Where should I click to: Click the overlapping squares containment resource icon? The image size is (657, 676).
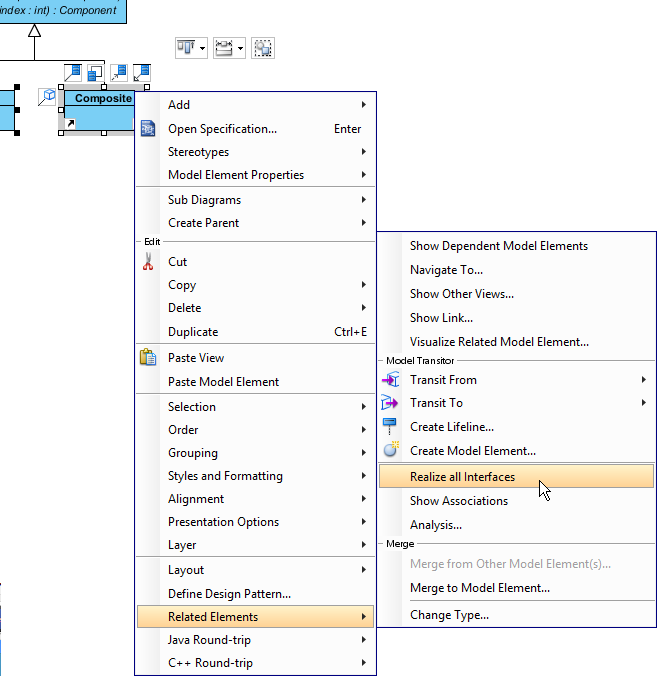point(95,72)
